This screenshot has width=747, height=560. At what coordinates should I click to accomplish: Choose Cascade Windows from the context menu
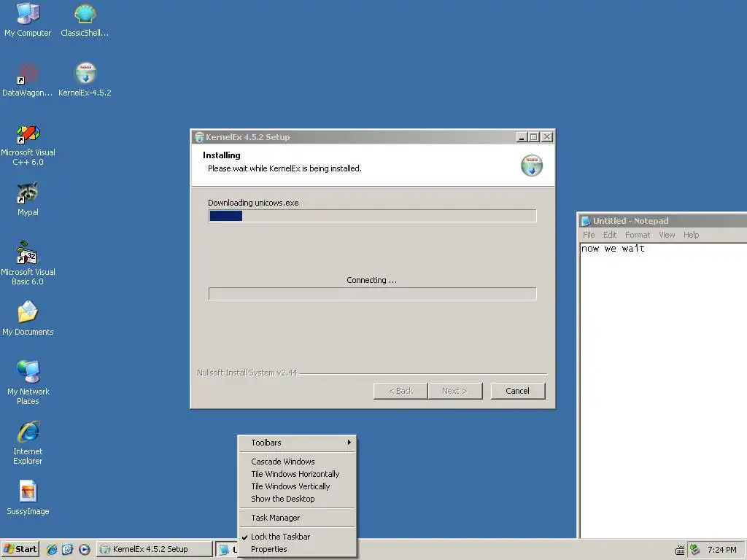298,462
